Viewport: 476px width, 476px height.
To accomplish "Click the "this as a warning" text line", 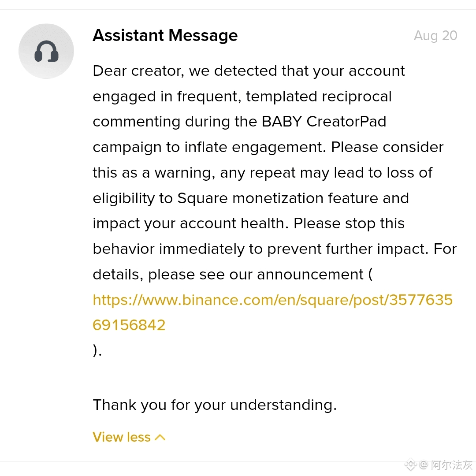I will point(263,173).
